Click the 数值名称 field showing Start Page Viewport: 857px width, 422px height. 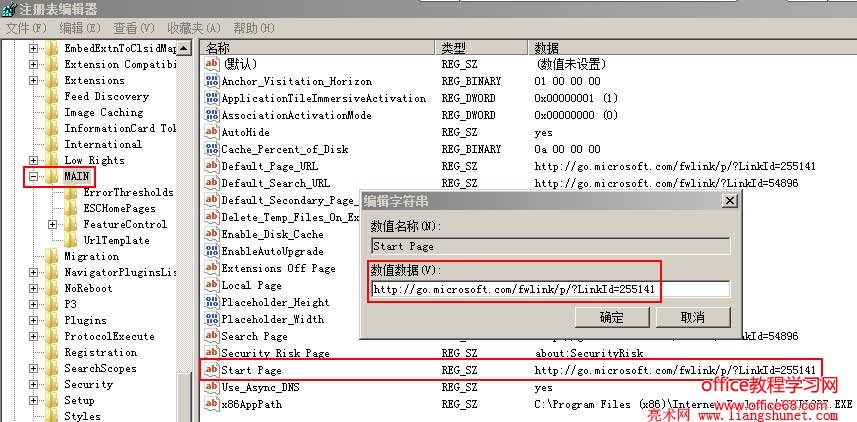(x=550, y=246)
